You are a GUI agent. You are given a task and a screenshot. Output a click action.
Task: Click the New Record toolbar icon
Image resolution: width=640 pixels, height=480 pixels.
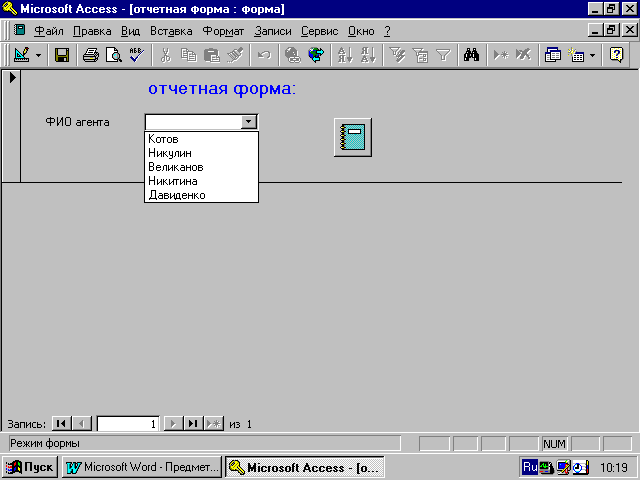pyautogui.click(x=500, y=55)
